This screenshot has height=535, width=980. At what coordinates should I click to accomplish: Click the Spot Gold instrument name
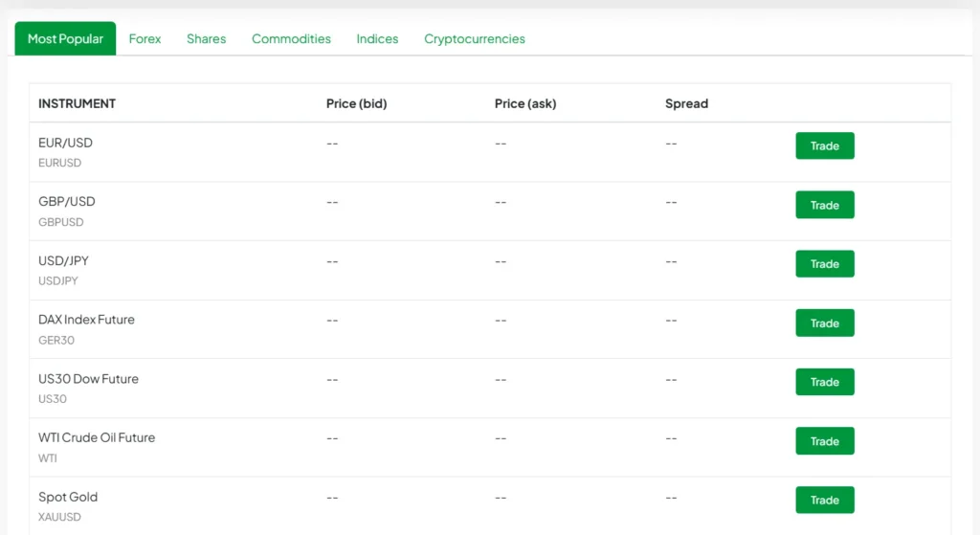click(x=68, y=497)
